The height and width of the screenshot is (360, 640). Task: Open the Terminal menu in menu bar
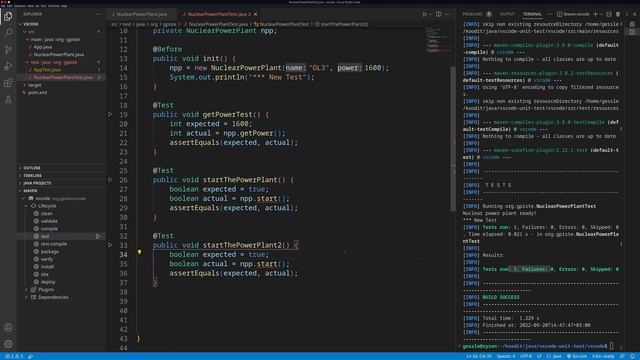point(54,6)
